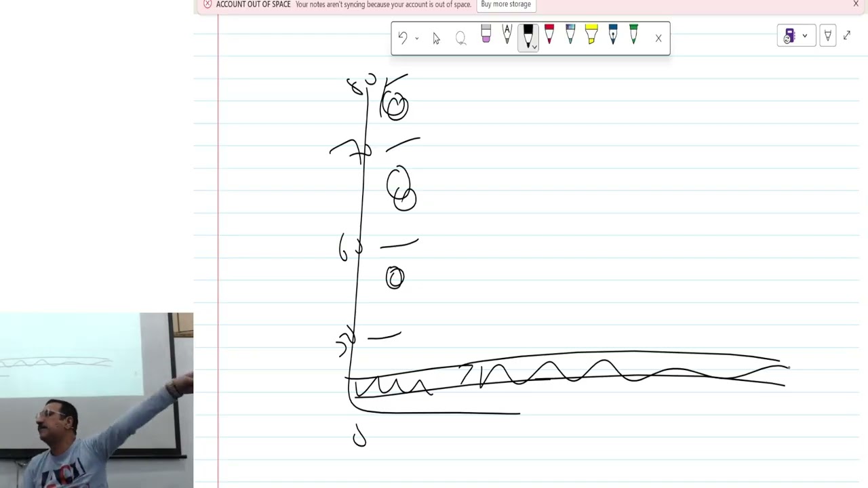The width and height of the screenshot is (868, 488).
Task: Select the Eraser tool
Action: [486, 35]
